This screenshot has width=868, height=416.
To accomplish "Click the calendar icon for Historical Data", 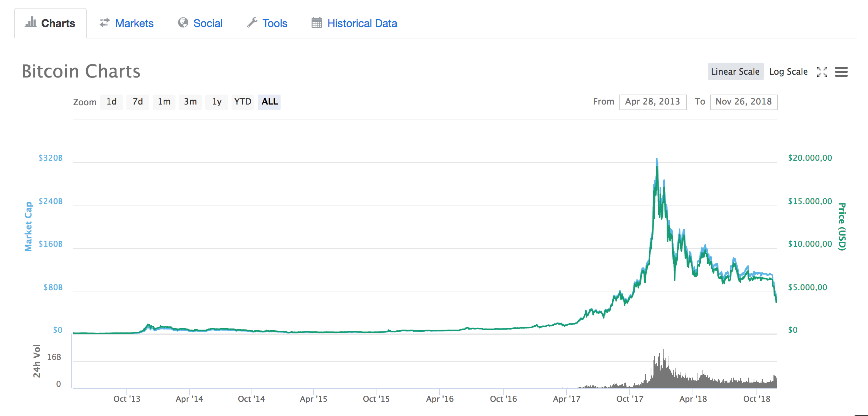I will pos(316,23).
